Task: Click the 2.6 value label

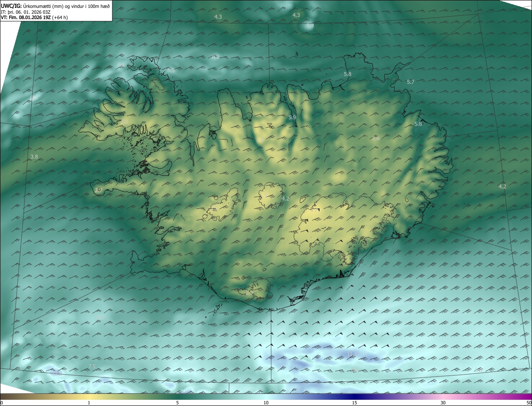Action: tap(375, 138)
